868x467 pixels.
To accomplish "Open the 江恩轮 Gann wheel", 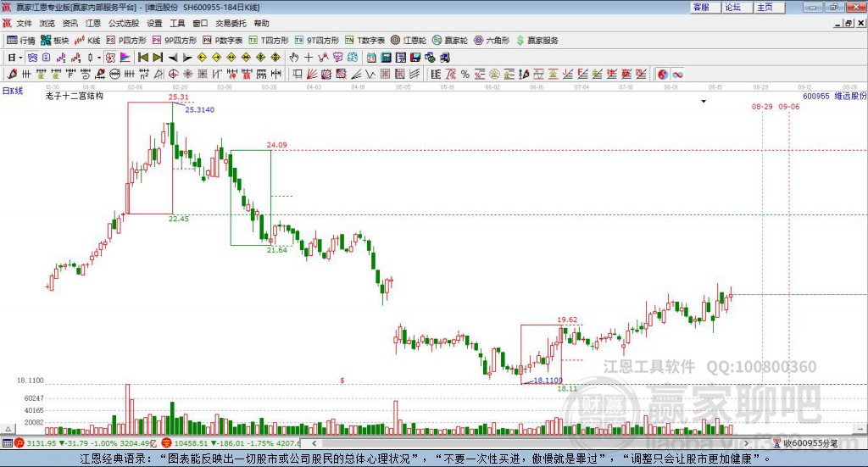I will point(409,41).
